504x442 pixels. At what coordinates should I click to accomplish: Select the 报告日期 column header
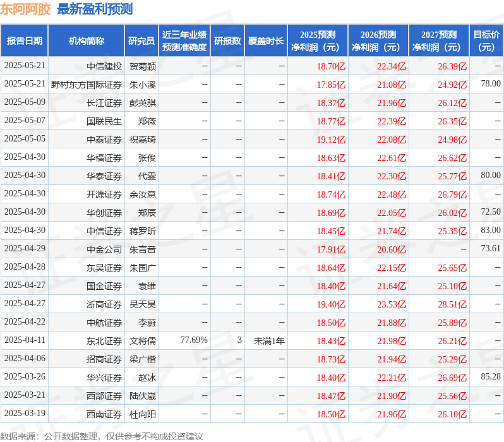[x=25, y=41]
